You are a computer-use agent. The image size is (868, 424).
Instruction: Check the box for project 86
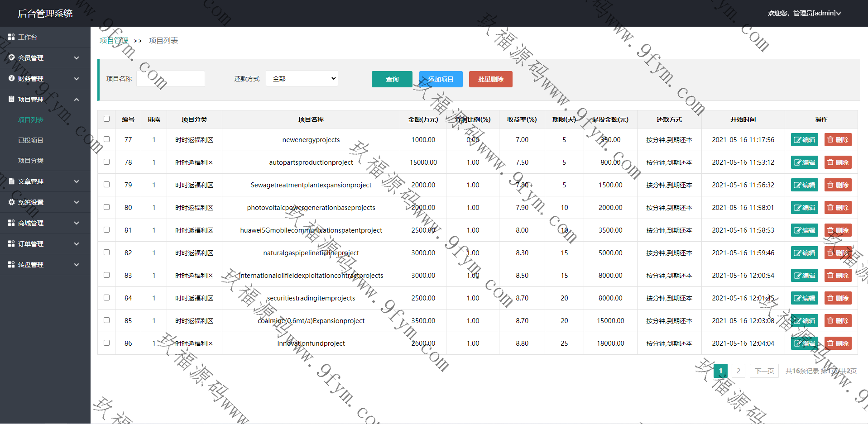point(106,343)
